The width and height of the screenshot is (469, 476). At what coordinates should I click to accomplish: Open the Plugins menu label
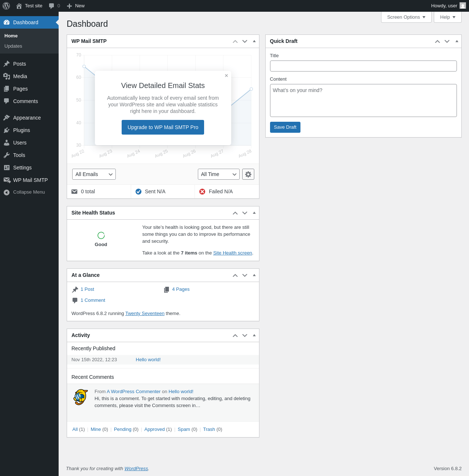pyautogui.click(x=22, y=130)
